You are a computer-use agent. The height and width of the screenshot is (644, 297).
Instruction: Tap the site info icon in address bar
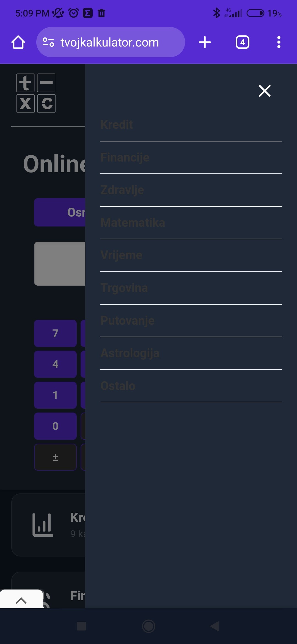pyautogui.click(x=48, y=42)
